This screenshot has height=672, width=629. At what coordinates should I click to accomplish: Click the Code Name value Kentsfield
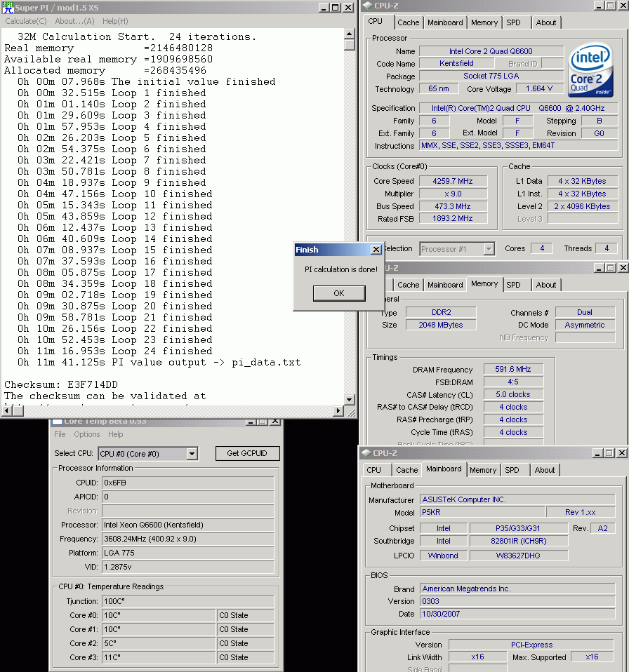click(456, 63)
